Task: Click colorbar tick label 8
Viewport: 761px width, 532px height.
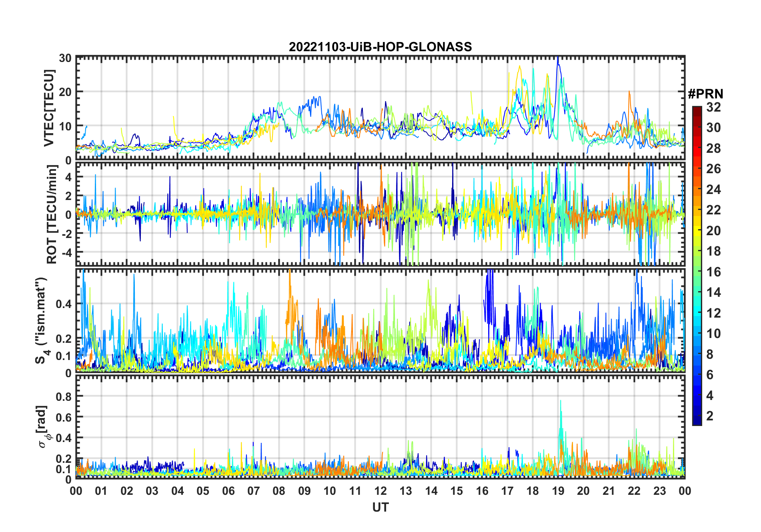Action: 710,354
